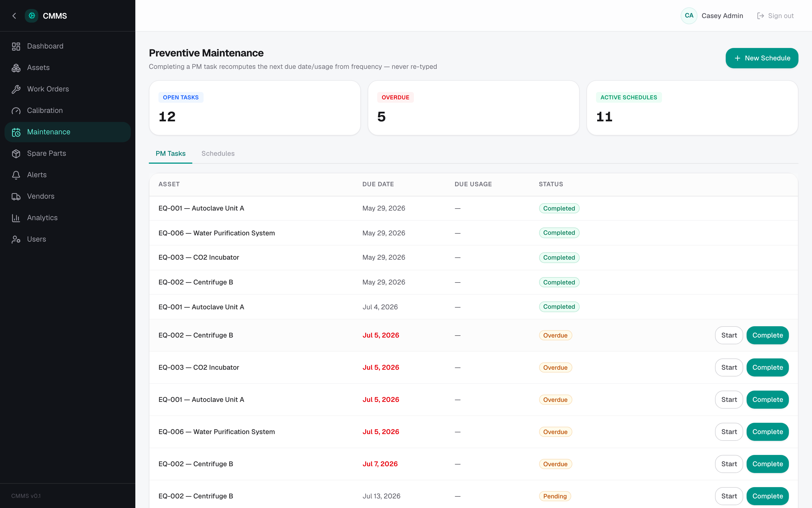Complete the overdue Autoclave Unit A task
Image resolution: width=812 pixels, height=508 pixels.
767,400
